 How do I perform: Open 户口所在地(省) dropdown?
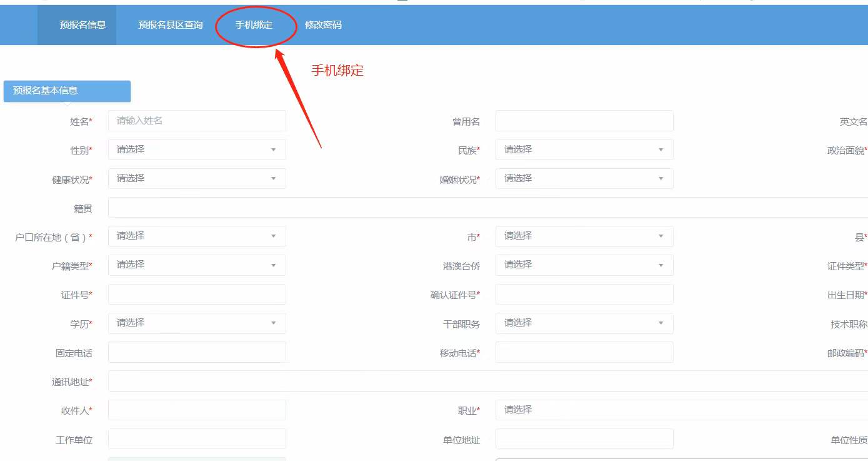(197, 236)
